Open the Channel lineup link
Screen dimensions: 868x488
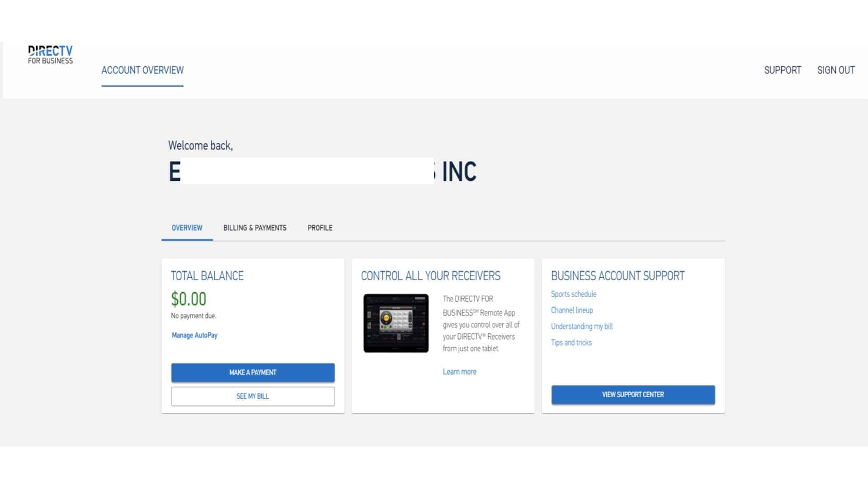pyautogui.click(x=571, y=310)
